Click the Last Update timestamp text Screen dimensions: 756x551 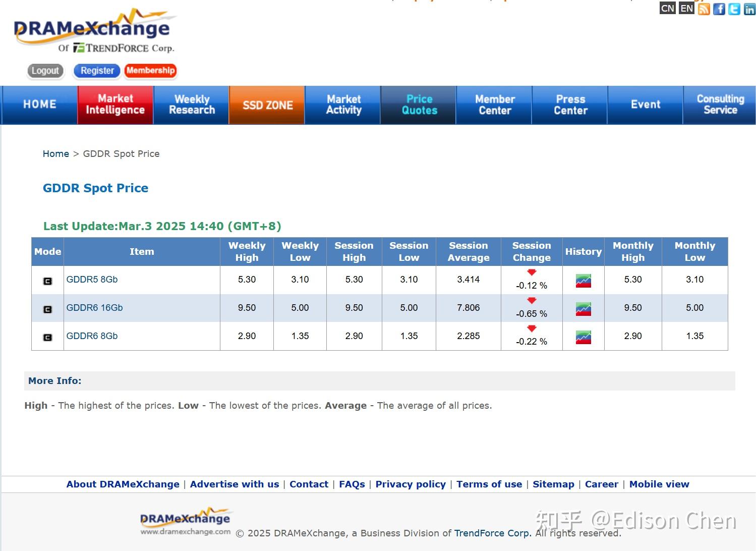pos(162,226)
